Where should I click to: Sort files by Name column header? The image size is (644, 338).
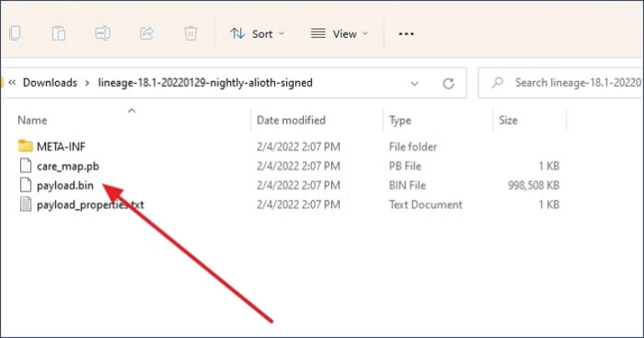click(x=33, y=120)
